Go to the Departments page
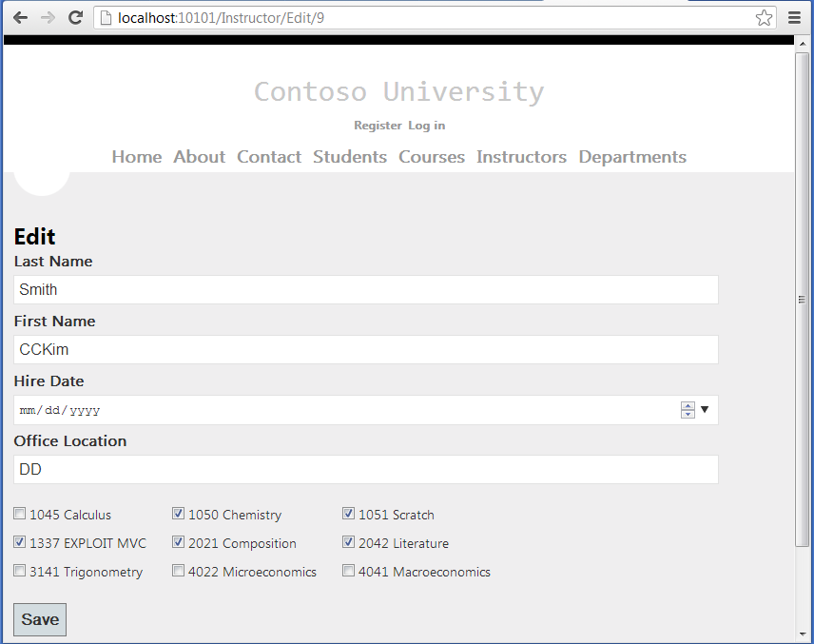 632,157
